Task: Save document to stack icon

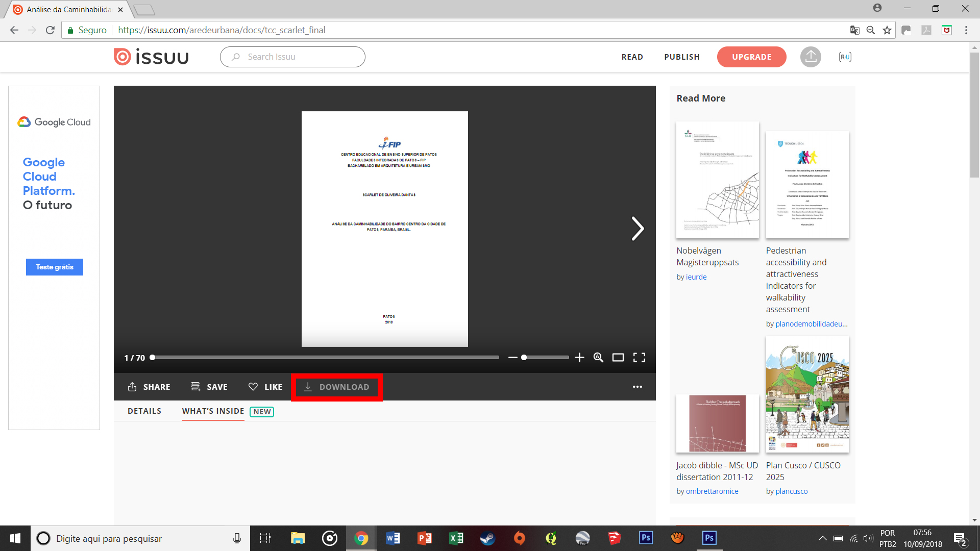Action: tap(195, 387)
